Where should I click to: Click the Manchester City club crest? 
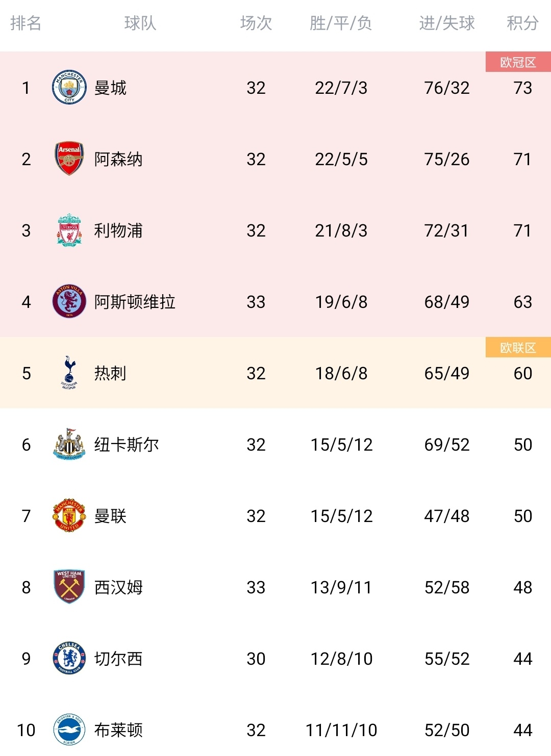click(x=69, y=87)
